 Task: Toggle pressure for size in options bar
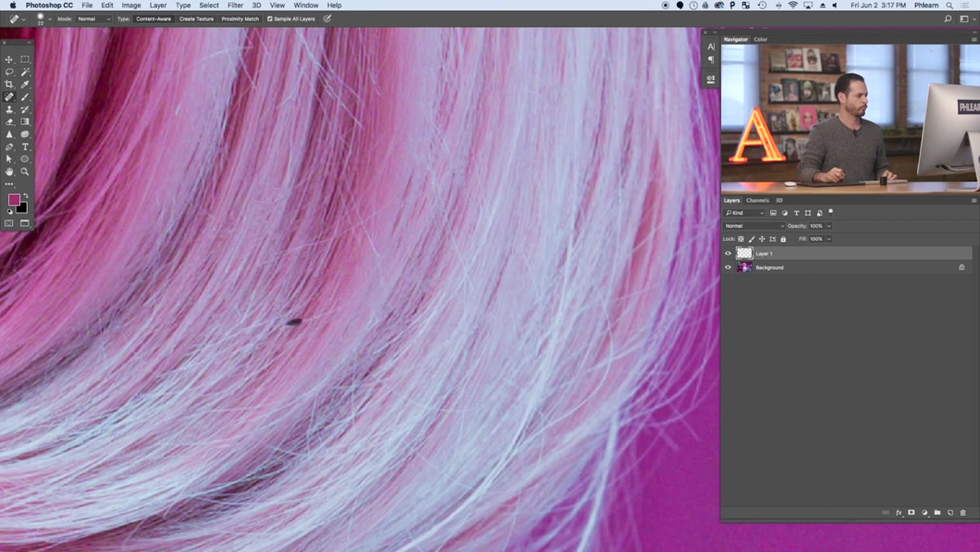point(327,18)
